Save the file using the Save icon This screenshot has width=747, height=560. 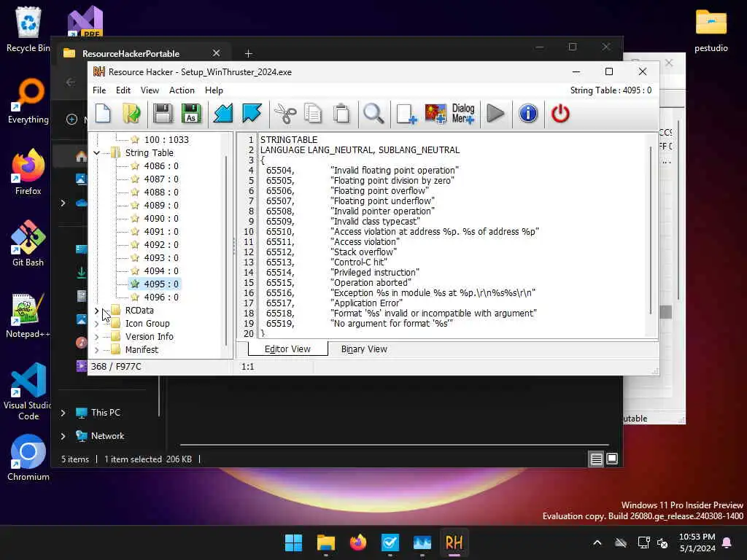coord(163,114)
